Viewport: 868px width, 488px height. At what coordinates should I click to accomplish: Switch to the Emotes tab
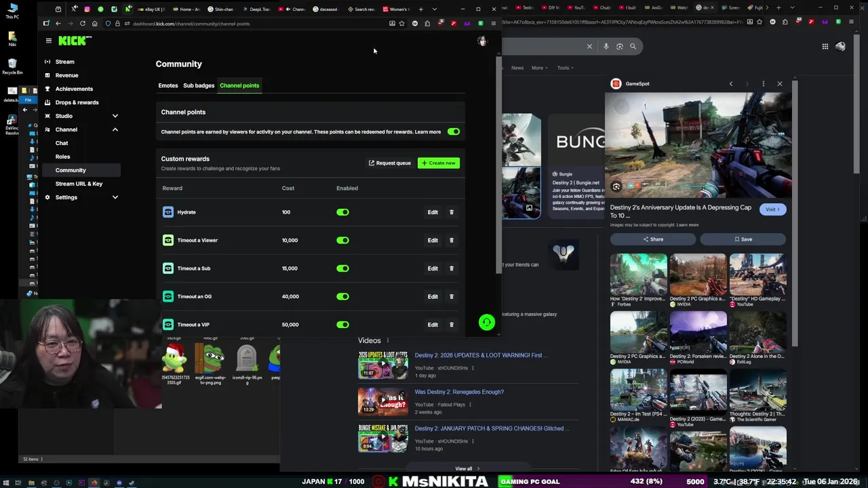[x=168, y=85]
